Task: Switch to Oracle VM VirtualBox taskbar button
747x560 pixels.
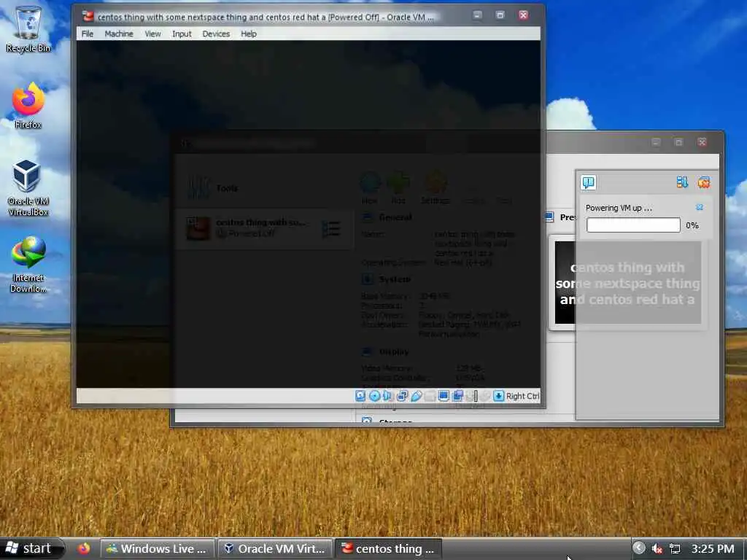Action: (x=275, y=548)
